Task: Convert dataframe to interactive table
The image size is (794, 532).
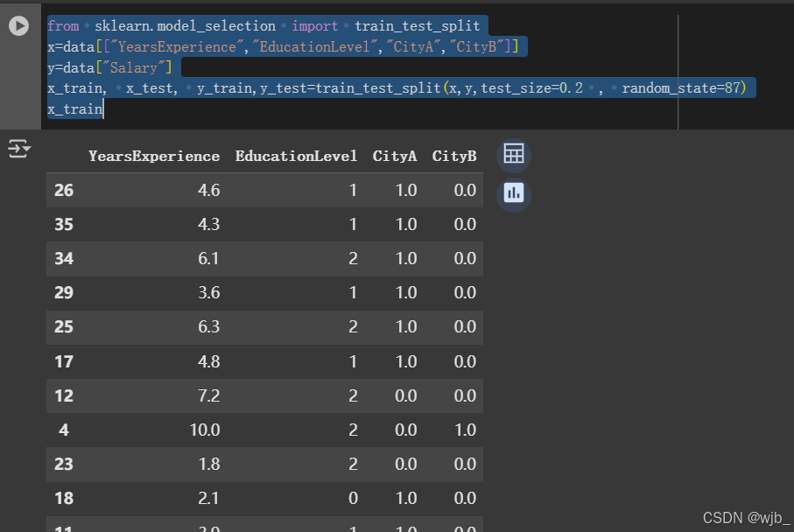Action: (x=514, y=154)
